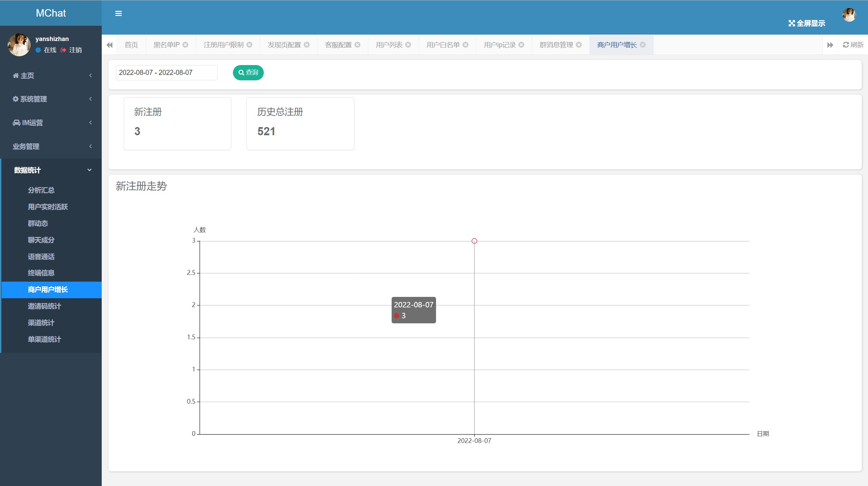Click the 新注册 statistic card

177,124
